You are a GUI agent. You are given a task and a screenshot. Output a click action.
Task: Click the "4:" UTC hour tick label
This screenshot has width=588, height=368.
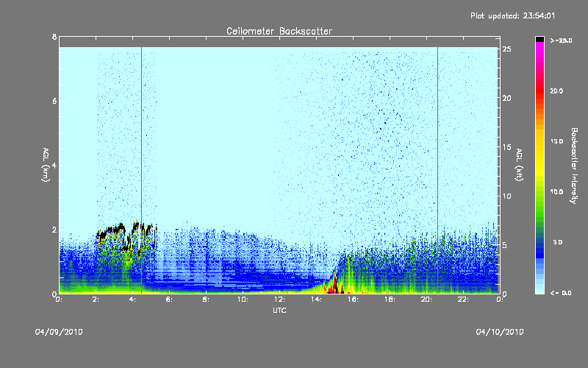(x=133, y=300)
